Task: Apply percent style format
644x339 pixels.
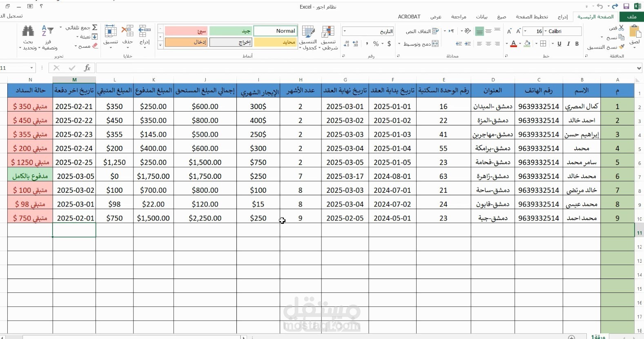Action: 376,44
